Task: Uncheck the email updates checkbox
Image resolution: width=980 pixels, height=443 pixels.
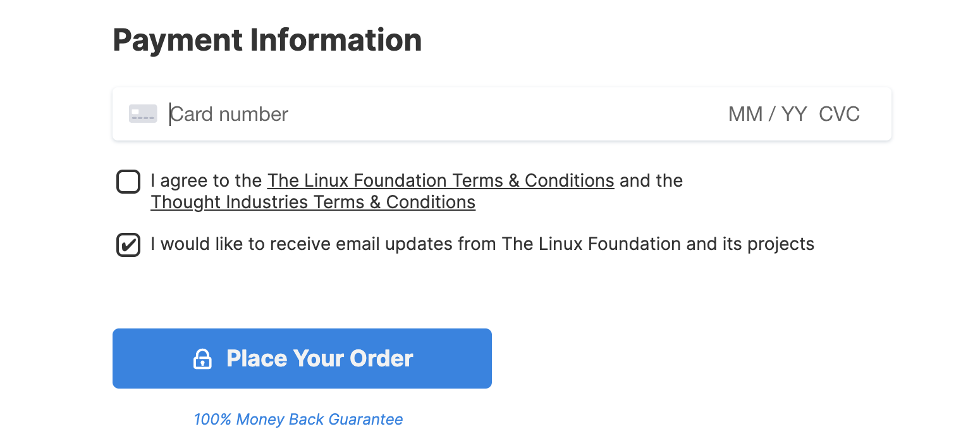Action: tap(128, 245)
